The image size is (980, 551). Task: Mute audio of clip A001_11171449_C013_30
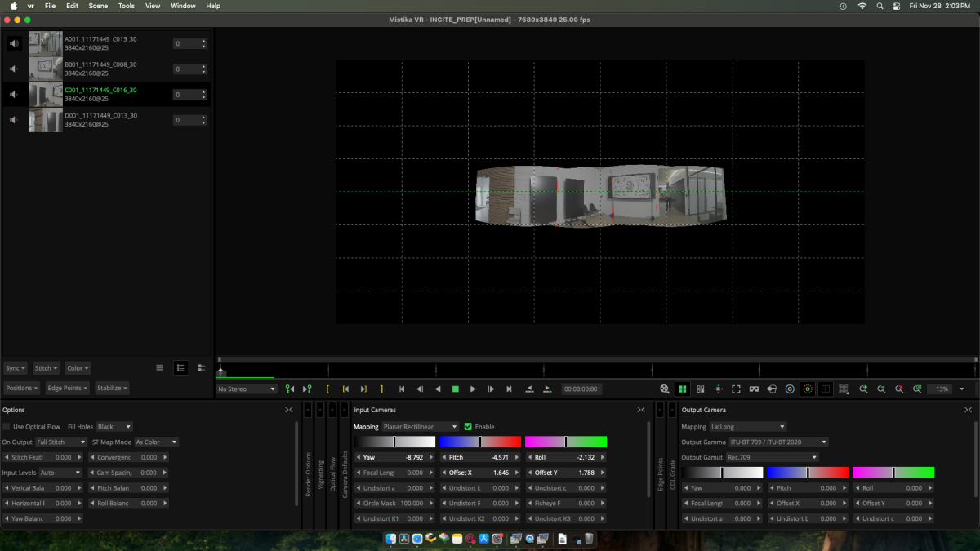pyautogui.click(x=15, y=43)
